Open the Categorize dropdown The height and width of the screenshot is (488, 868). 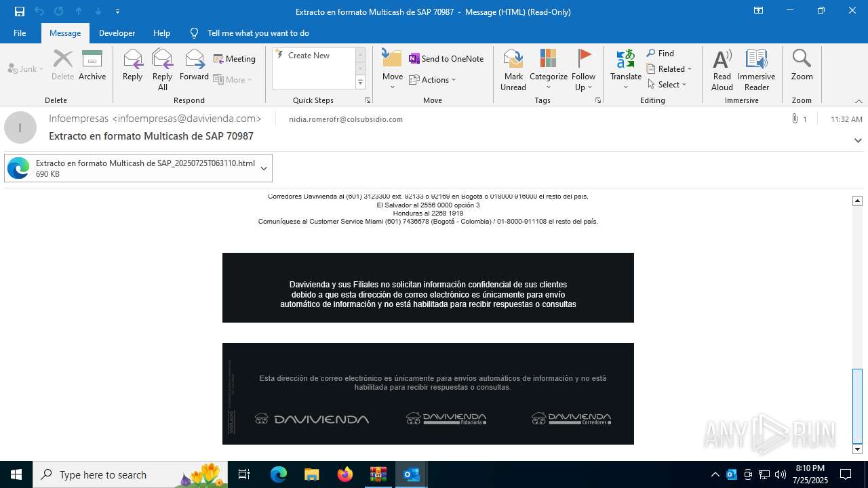coord(549,70)
